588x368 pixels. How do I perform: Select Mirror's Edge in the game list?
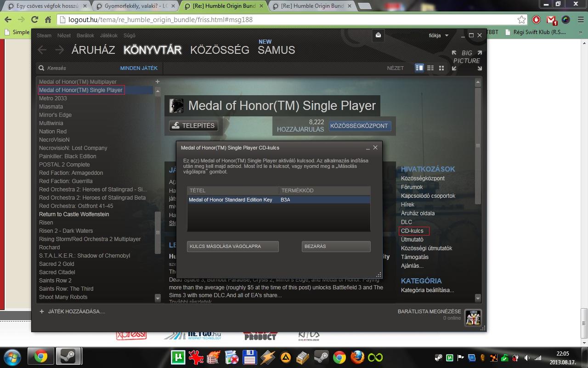click(x=55, y=115)
